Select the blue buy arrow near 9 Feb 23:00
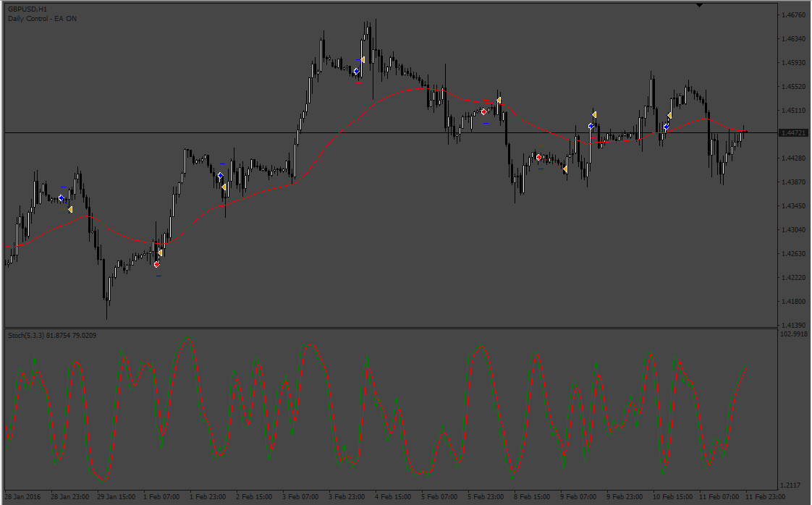812x505 pixels. pyautogui.click(x=591, y=126)
